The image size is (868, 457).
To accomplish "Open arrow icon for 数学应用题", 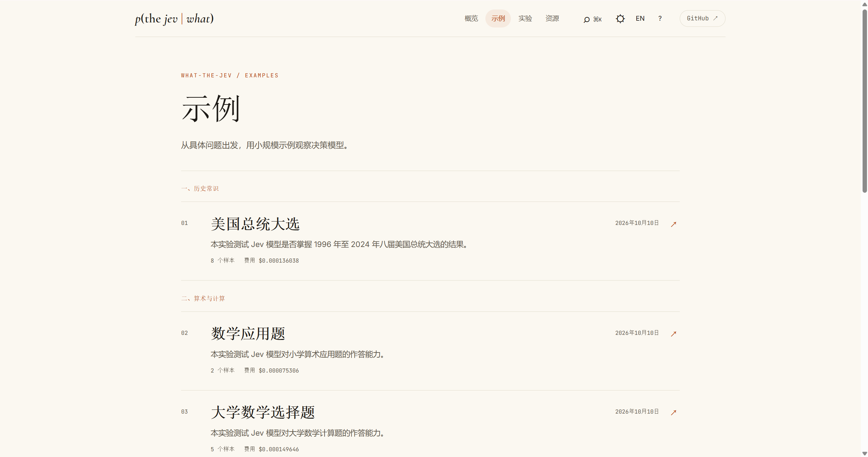I will pos(674,334).
